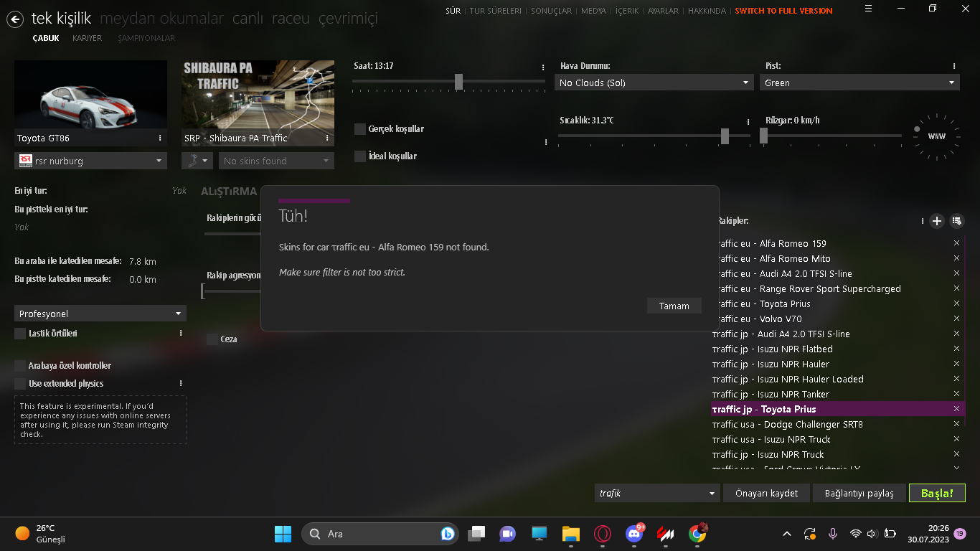Select the Toyota GT86 car thumbnail
Image resolution: width=980 pixels, height=551 pixels.
[x=90, y=103]
